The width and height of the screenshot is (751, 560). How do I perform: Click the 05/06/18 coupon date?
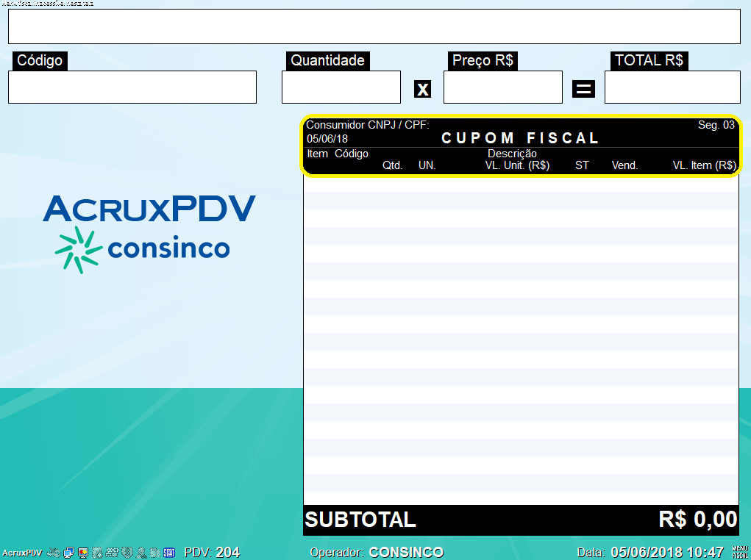327,139
